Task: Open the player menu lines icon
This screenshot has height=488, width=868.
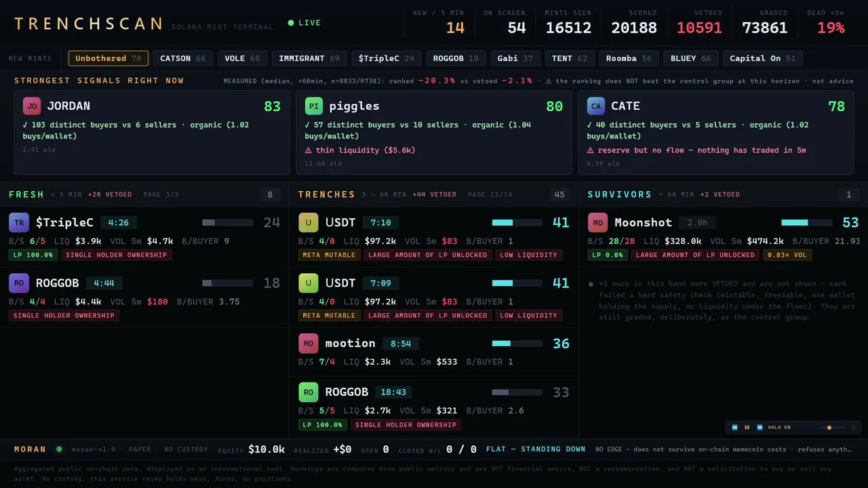Action: point(853,428)
